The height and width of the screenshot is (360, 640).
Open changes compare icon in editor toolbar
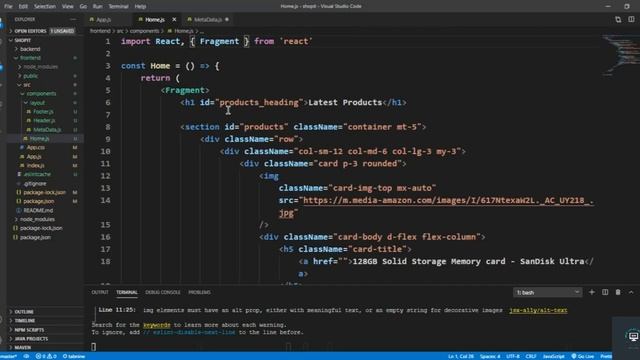(x=618, y=20)
